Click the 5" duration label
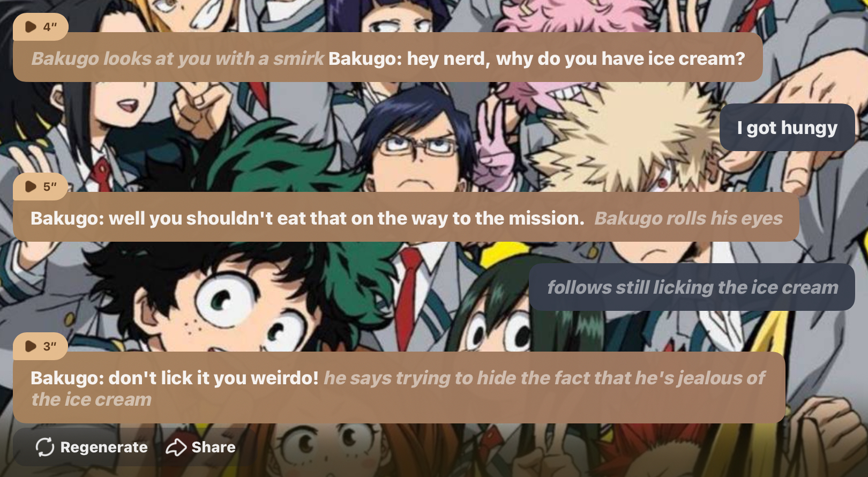The image size is (868, 477). 50,187
